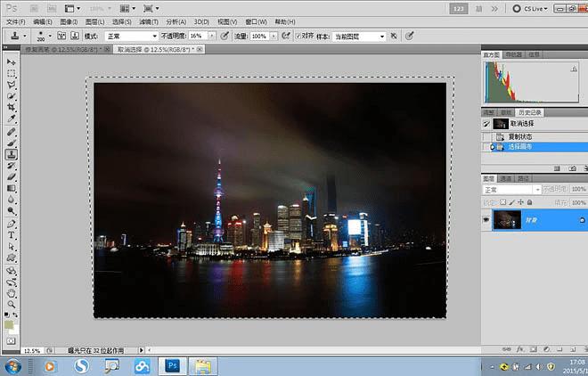Toggle tablet pressure for opacity button
The width and height of the screenshot is (588, 376).
[225, 36]
